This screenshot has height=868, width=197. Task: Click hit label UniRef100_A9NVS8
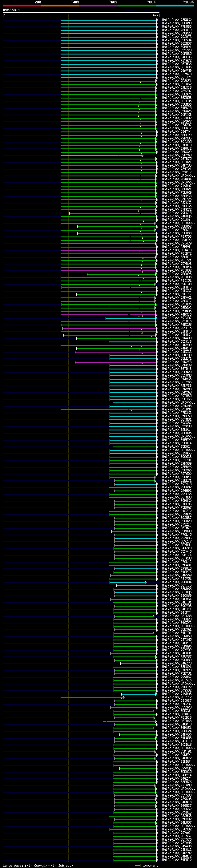pos(176,386)
